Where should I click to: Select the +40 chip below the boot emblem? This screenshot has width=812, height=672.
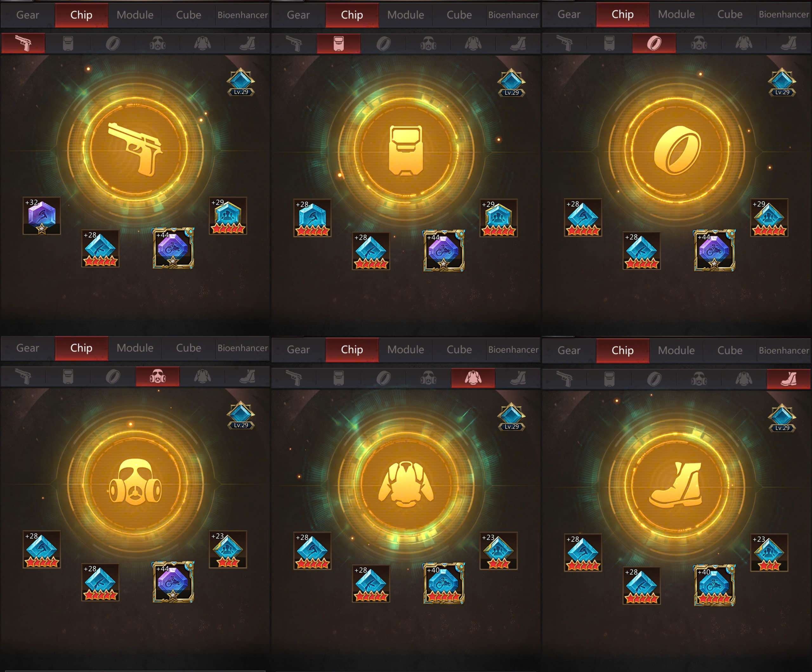click(715, 585)
